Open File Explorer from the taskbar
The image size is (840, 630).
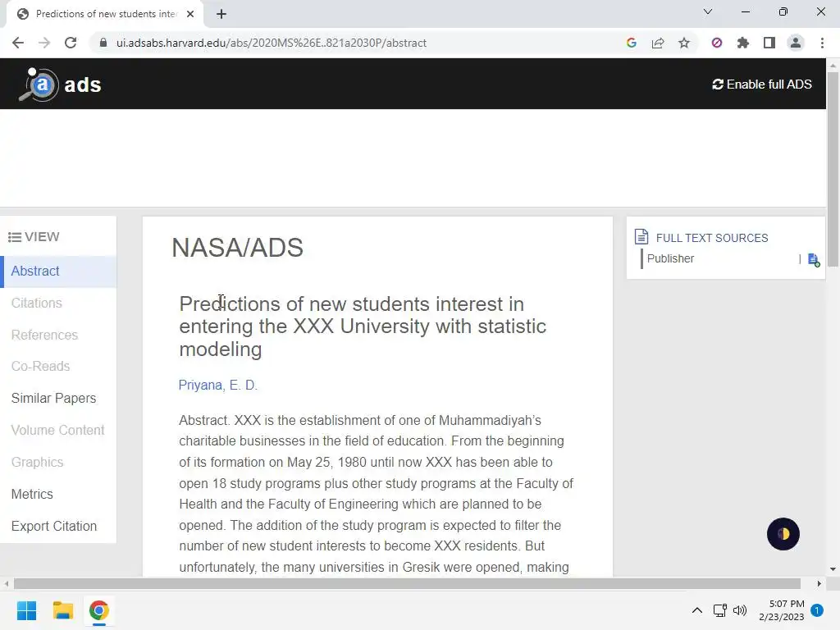62,610
